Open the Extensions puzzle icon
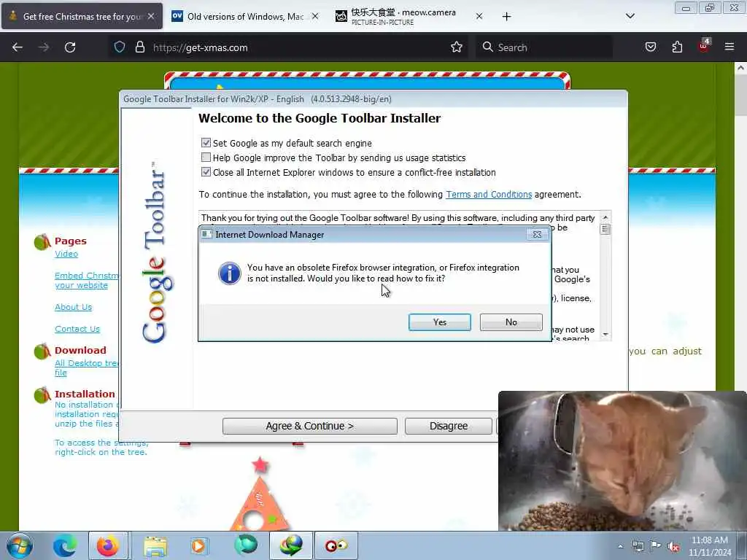 pos(677,47)
